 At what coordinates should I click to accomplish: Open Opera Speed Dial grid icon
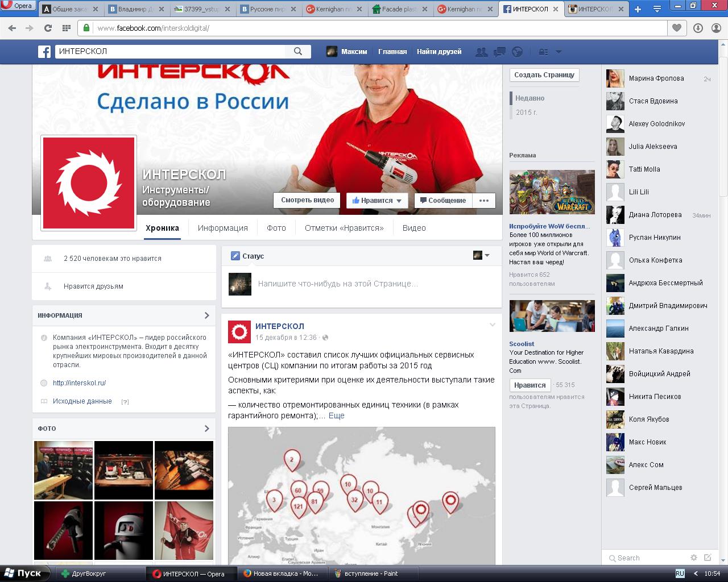point(66,28)
